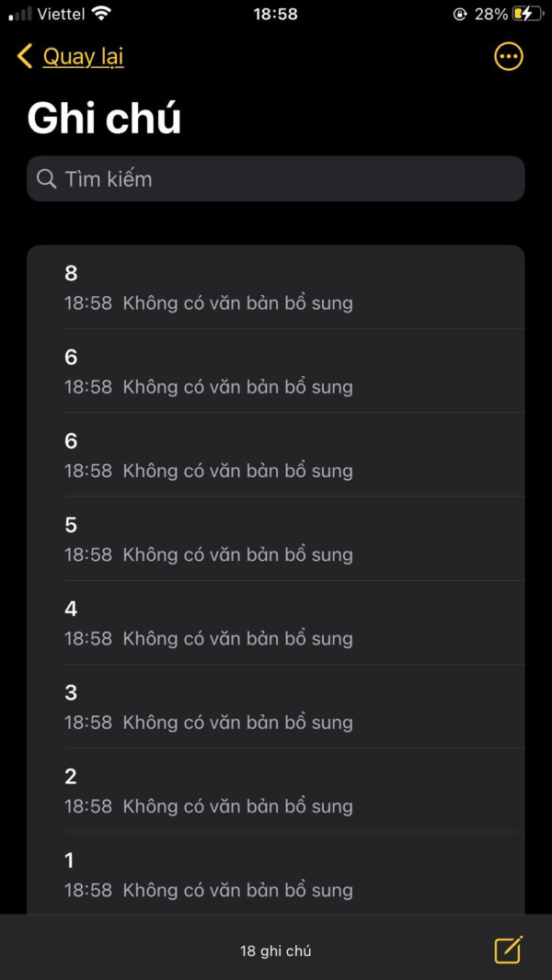Image resolution: width=552 pixels, height=980 pixels.
Task: Tap the search magnifier icon
Action: point(46,178)
